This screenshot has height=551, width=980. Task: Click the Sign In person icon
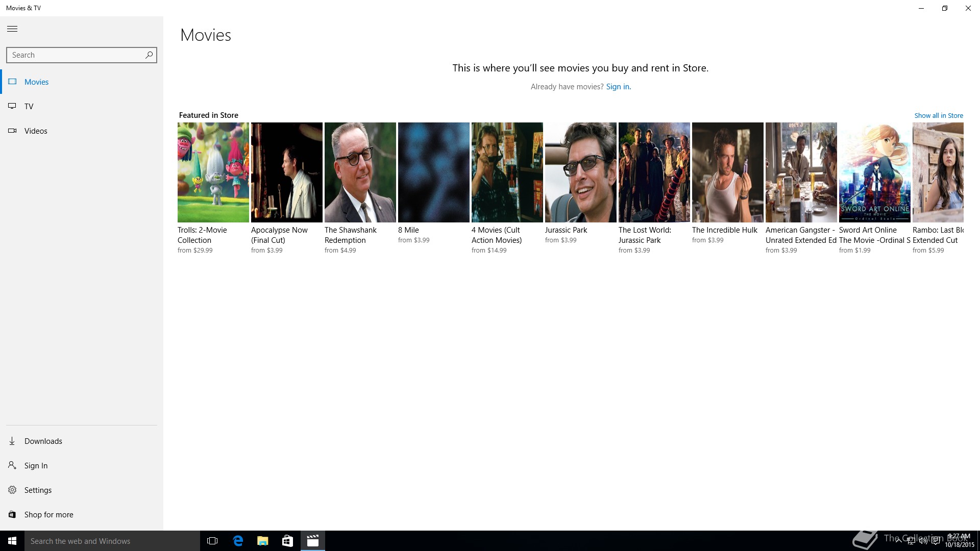[x=12, y=465]
